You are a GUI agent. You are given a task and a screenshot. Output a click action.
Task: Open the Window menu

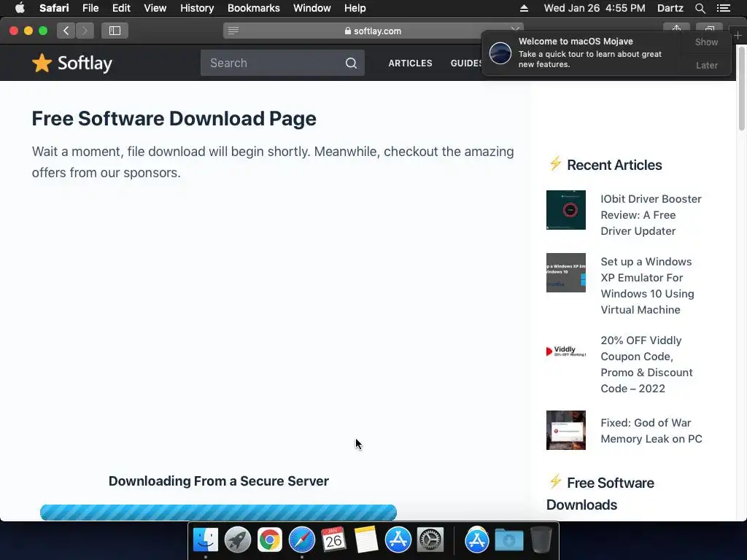[312, 8]
